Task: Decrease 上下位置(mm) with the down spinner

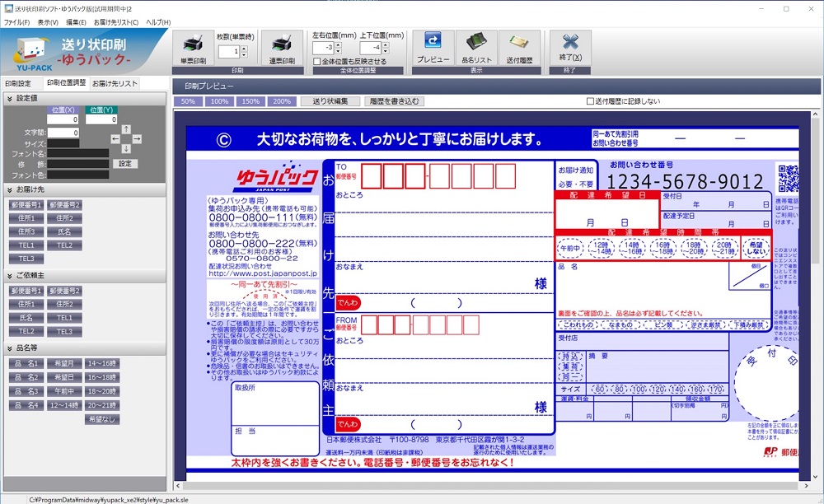Action: (x=385, y=51)
